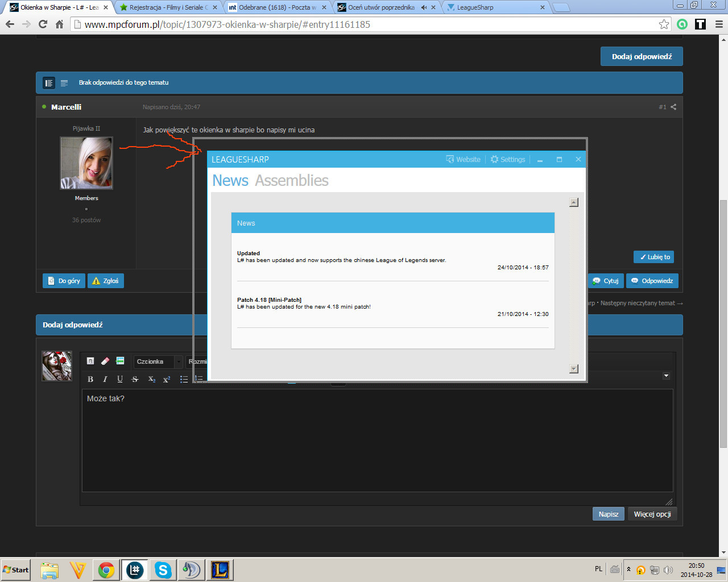
Task: Toggle underline formatting in editor
Action: coord(120,379)
